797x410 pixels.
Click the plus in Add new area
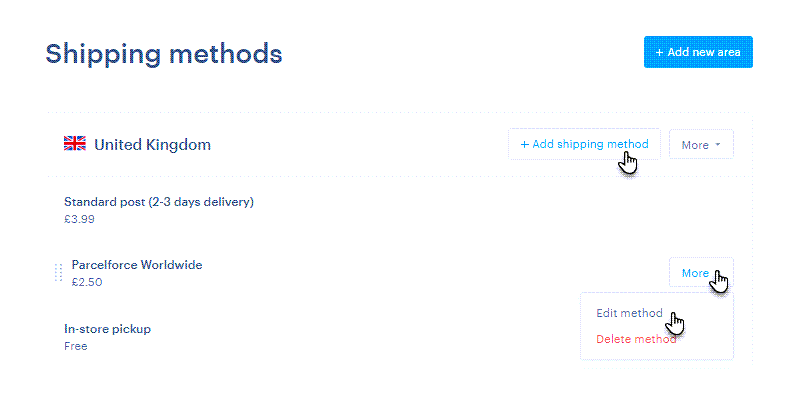(659, 52)
